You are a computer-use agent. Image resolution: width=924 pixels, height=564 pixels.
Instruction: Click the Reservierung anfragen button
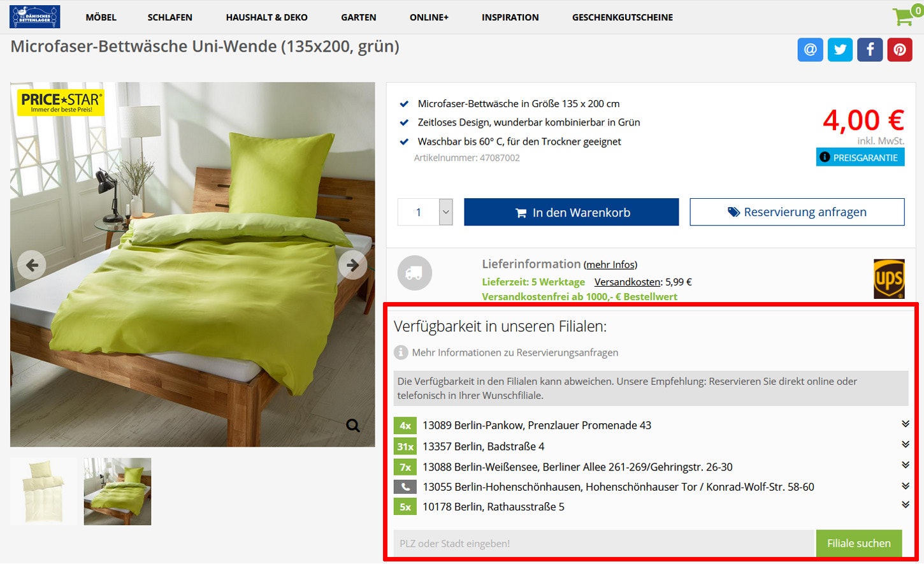[x=797, y=212]
